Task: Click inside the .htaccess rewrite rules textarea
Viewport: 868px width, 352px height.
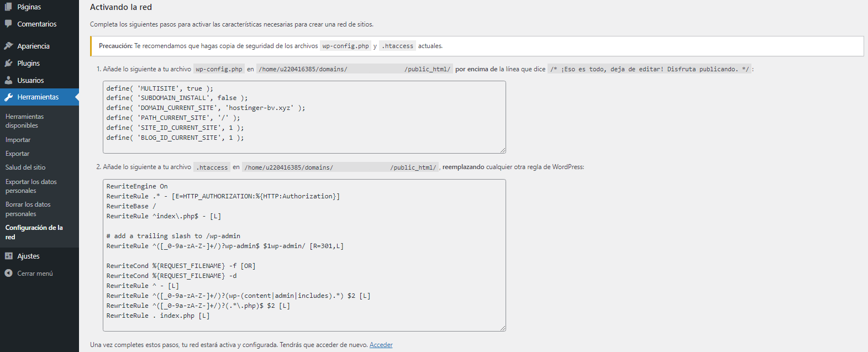Action: (304, 255)
